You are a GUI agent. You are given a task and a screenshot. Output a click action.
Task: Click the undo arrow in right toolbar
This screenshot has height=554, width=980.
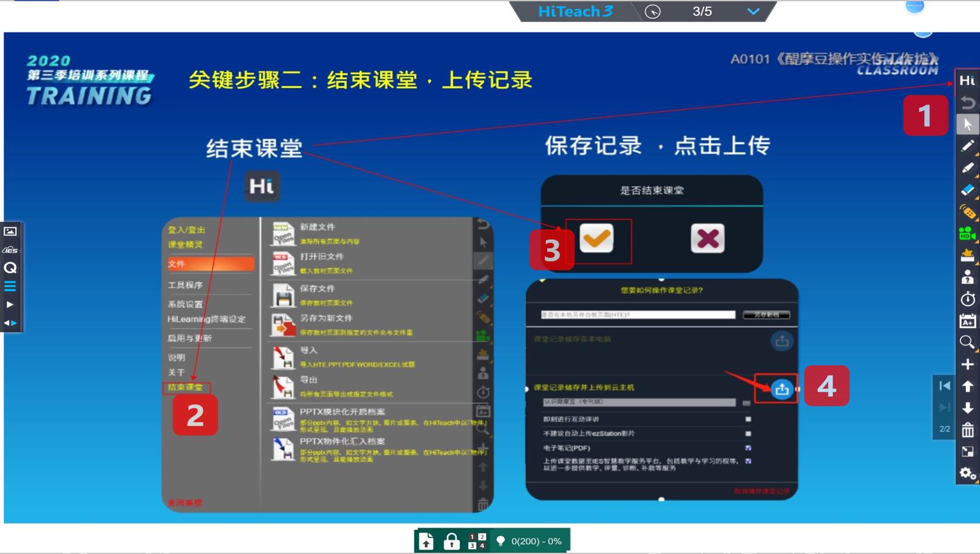[x=967, y=102]
